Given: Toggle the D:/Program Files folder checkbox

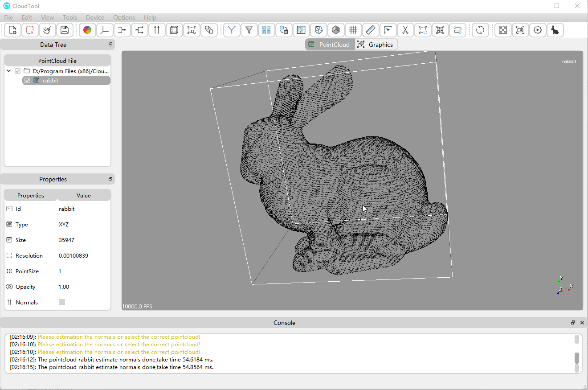Looking at the screenshot, I should [18, 71].
